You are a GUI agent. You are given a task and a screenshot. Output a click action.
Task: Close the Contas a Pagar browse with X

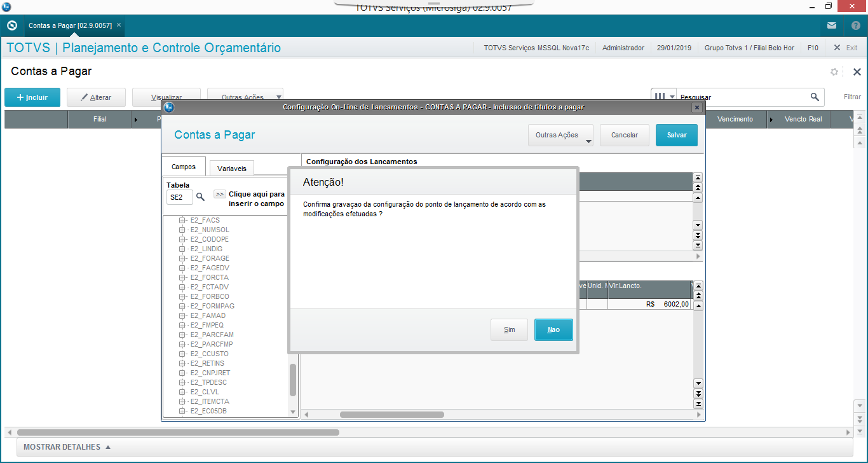click(857, 72)
